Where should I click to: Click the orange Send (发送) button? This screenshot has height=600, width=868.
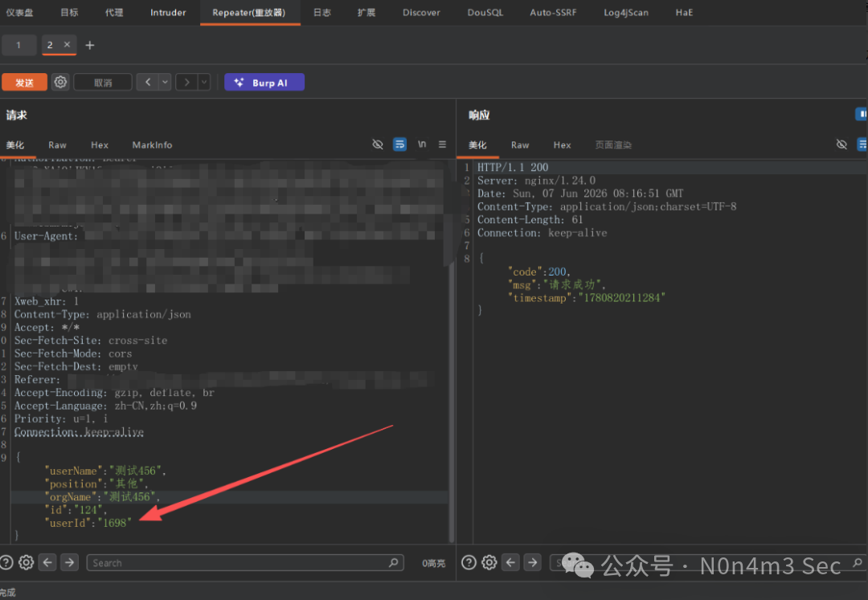tap(24, 83)
